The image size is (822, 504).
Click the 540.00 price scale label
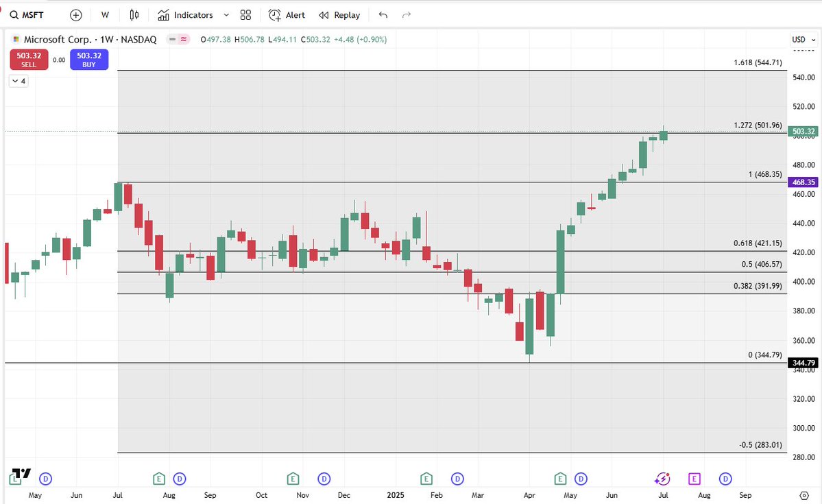804,77
